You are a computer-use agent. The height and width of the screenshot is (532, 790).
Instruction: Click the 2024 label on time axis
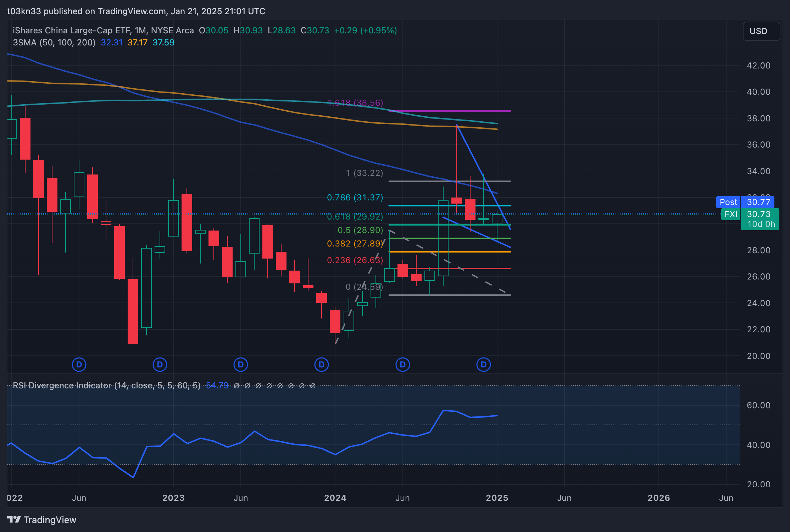pyautogui.click(x=335, y=498)
